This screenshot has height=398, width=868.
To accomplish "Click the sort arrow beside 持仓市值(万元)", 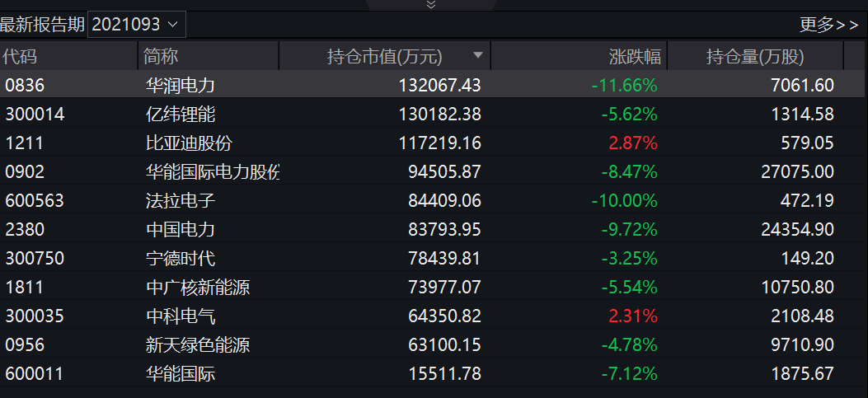I will tap(478, 56).
